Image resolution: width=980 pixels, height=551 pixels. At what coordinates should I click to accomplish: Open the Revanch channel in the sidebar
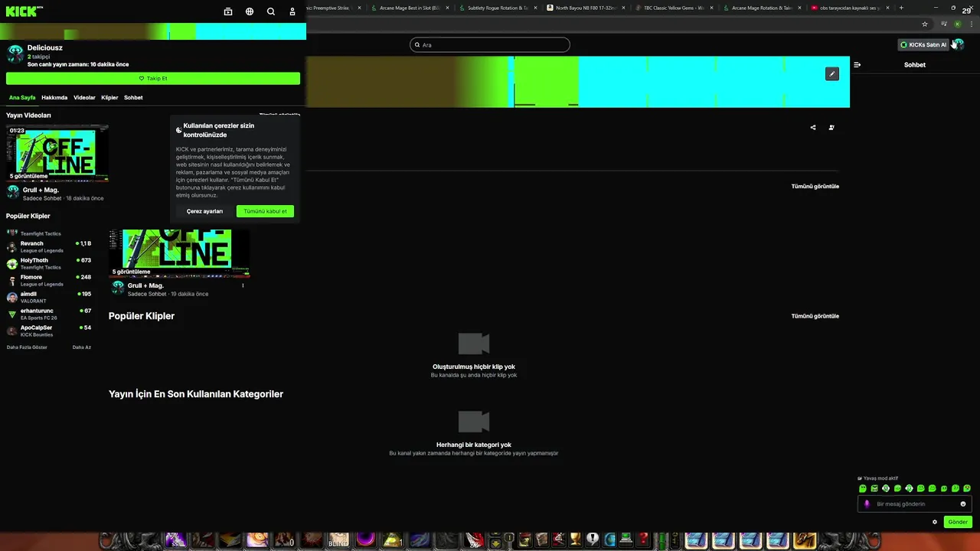(49, 246)
